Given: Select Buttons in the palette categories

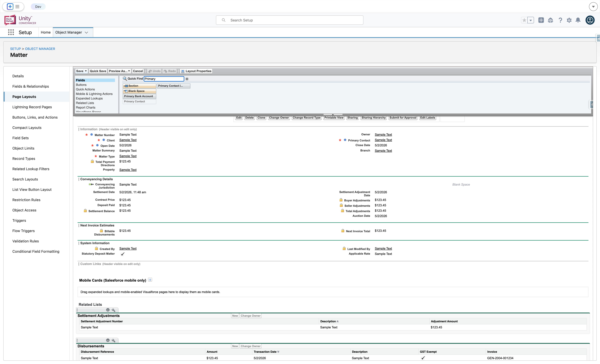Looking at the screenshot, I should click(x=81, y=85).
